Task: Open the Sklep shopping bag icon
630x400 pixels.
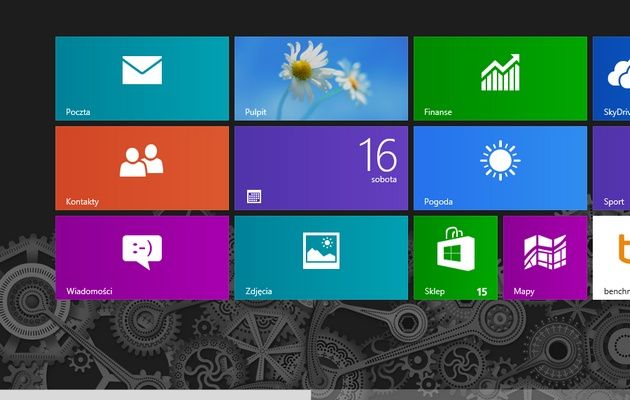Action: coord(456,249)
